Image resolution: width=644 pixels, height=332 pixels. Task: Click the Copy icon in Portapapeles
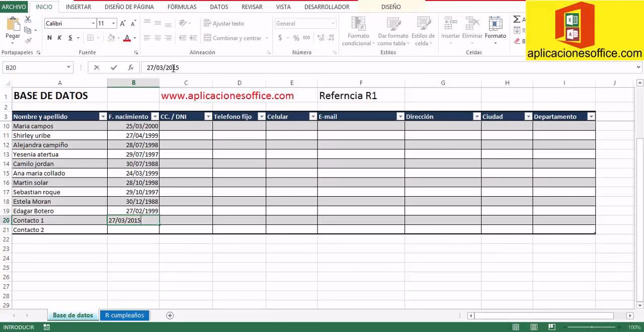click(x=28, y=30)
